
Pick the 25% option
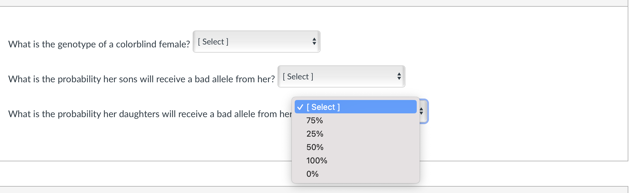click(315, 134)
